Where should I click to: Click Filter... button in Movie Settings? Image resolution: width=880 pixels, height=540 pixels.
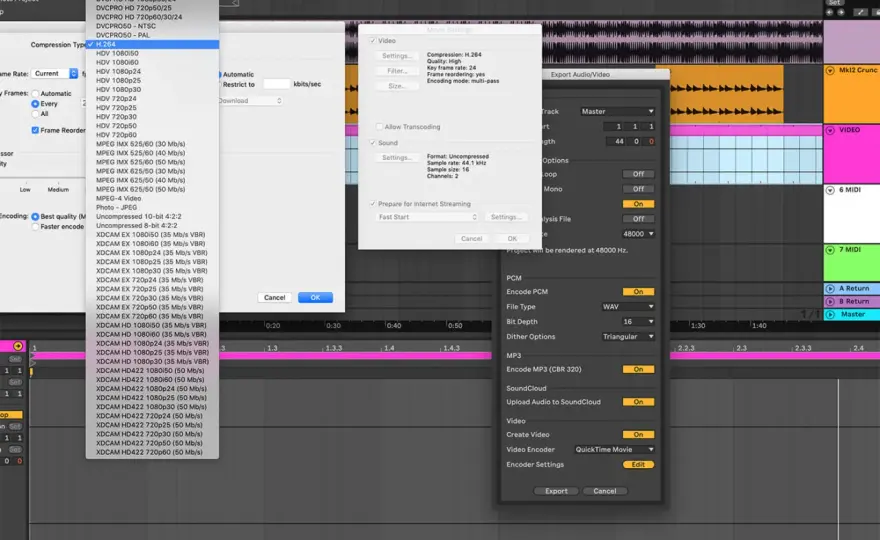397,71
